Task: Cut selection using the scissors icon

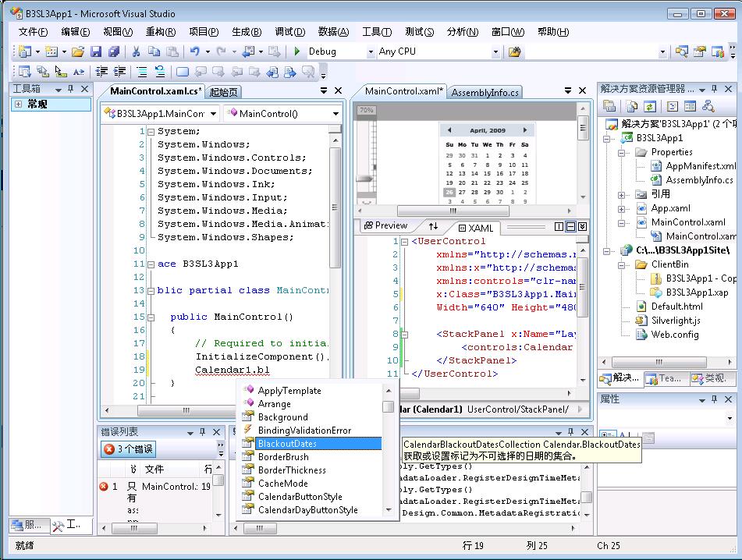Action: [137, 51]
